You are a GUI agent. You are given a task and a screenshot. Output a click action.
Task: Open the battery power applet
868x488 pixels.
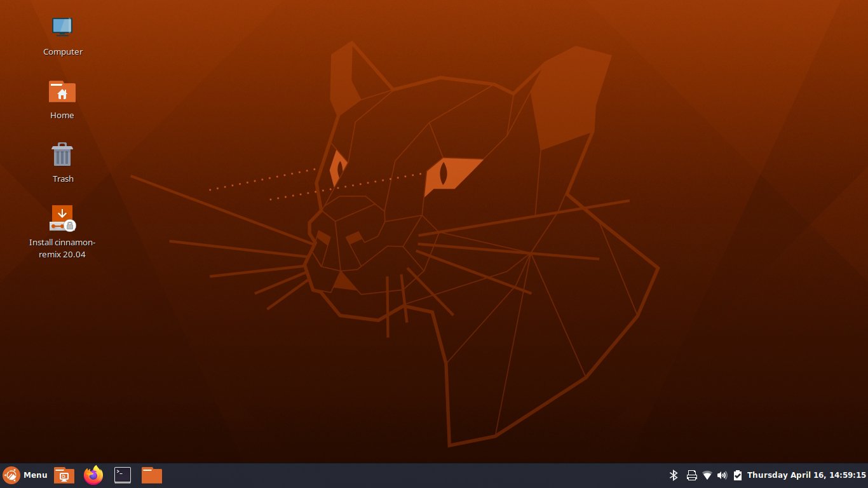pyautogui.click(x=738, y=475)
